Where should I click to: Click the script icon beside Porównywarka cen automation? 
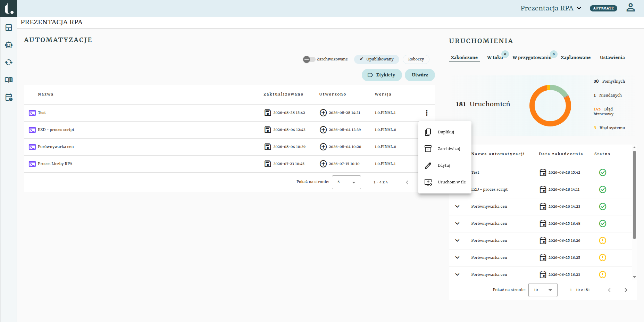point(32,147)
